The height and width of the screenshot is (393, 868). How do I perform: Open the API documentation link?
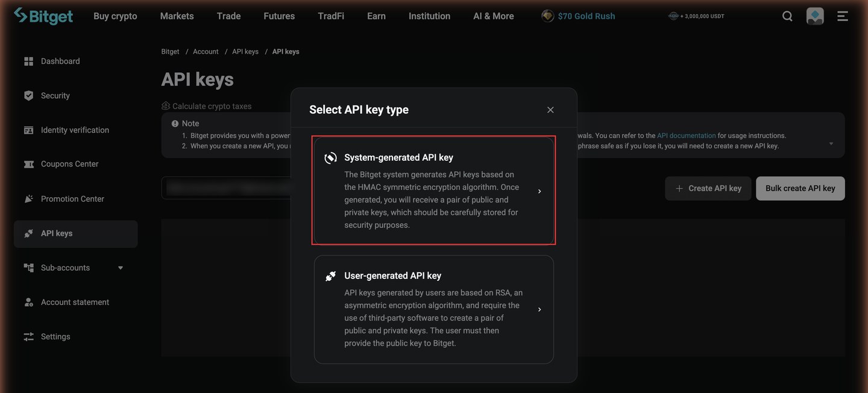pyautogui.click(x=687, y=136)
